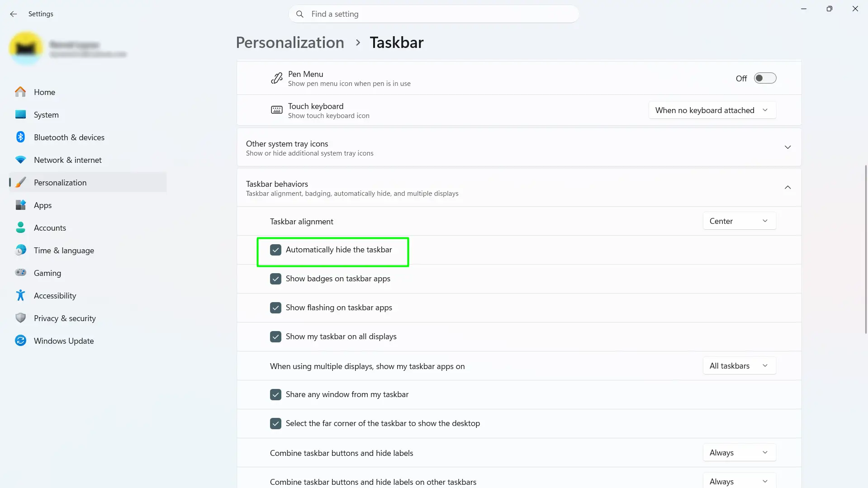Open the Taskbar alignment Center dropdown
This screenshot has height=488, width=868.
coord(739,221)
